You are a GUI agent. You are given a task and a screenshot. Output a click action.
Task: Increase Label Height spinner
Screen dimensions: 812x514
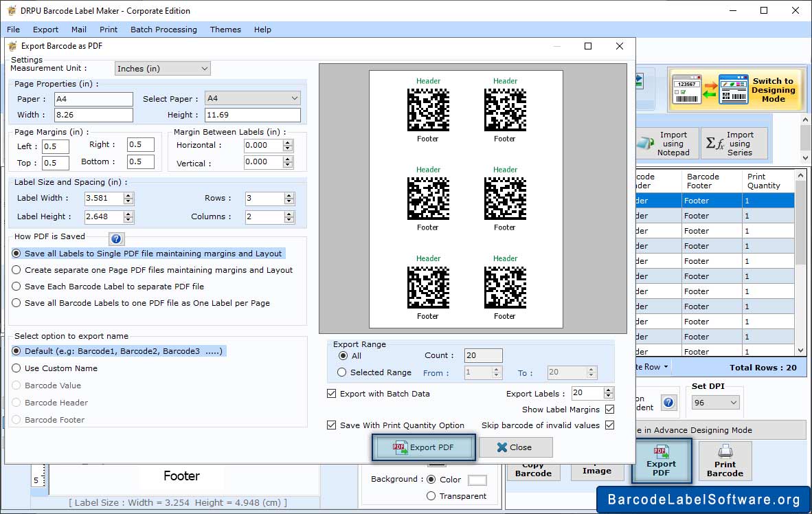[x=128, y=214]
